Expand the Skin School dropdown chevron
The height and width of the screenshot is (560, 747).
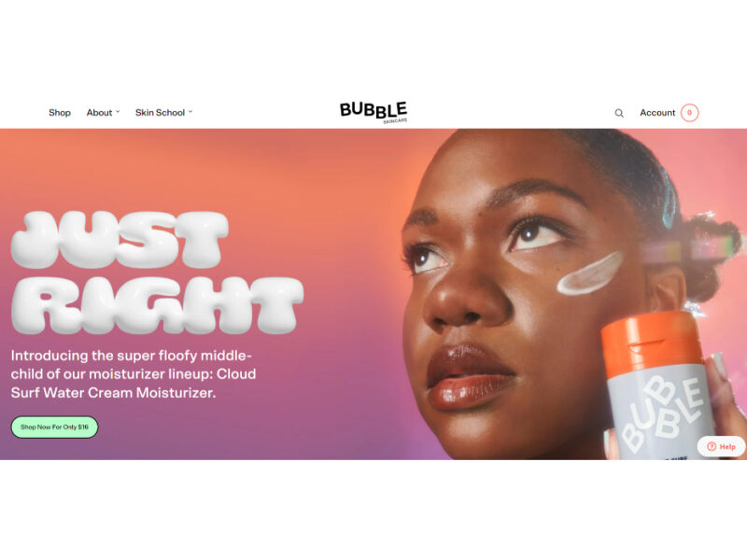click(190, 112)
